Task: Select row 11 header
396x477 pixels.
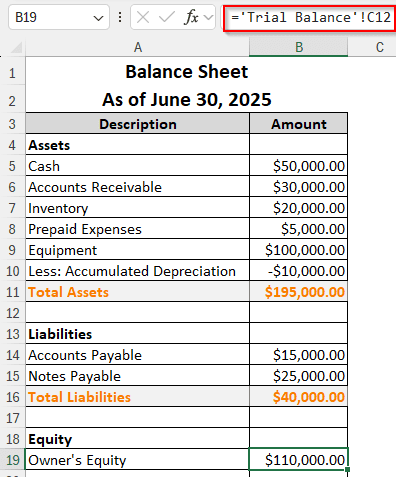Action: [12, 292]
